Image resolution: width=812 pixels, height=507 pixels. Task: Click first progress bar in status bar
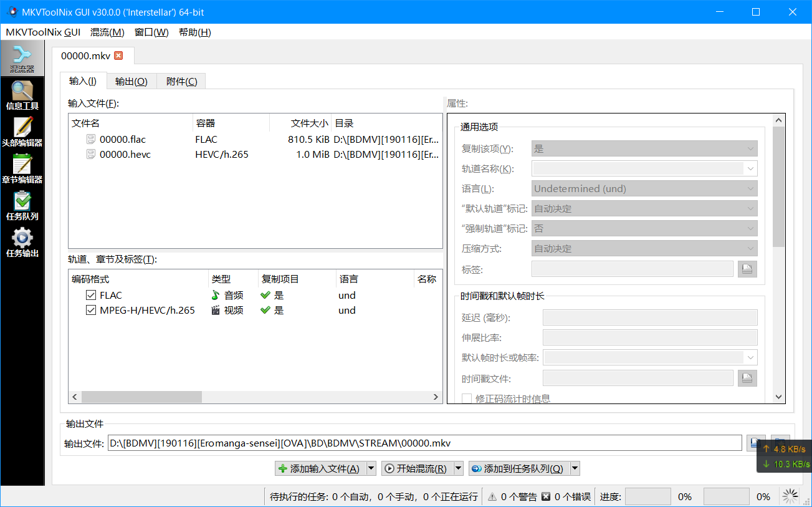pos(647,496)
